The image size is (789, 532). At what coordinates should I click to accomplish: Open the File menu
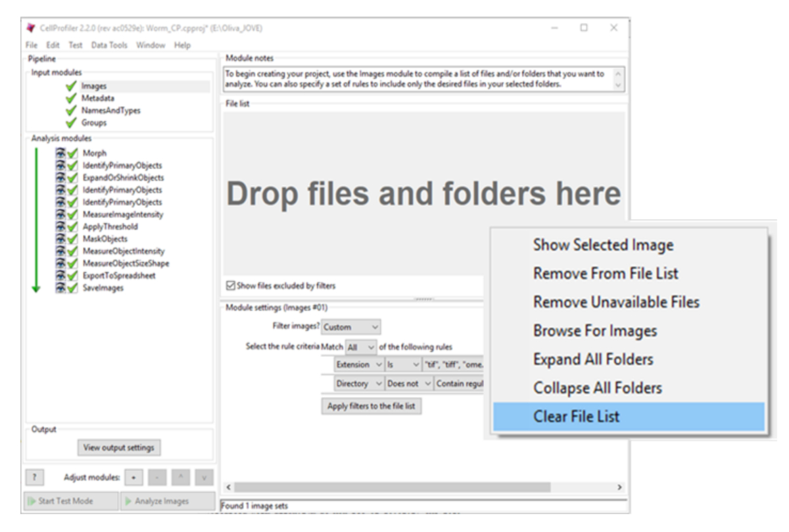[32, 45]
